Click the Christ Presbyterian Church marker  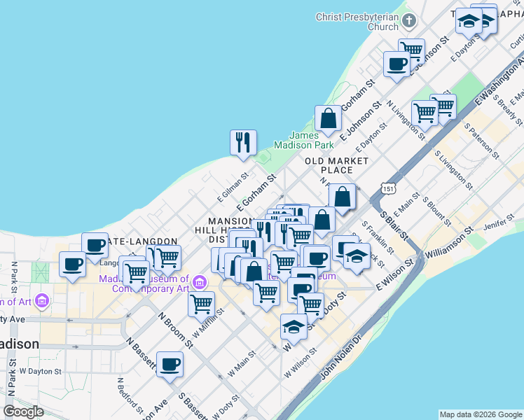[409, 21]
